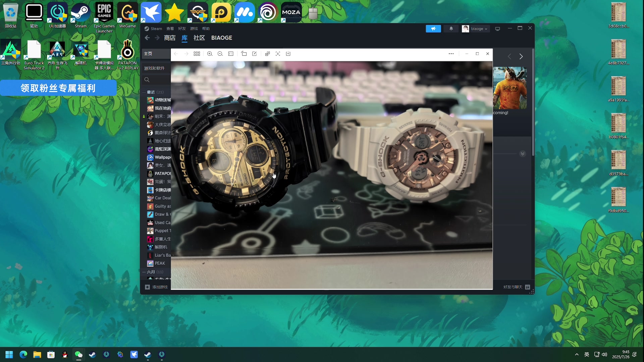Select PATAPON 1+2 REPLAY desktop shortcut
Viewport: 644px width, 362px height.
click(x=127, y=55)
